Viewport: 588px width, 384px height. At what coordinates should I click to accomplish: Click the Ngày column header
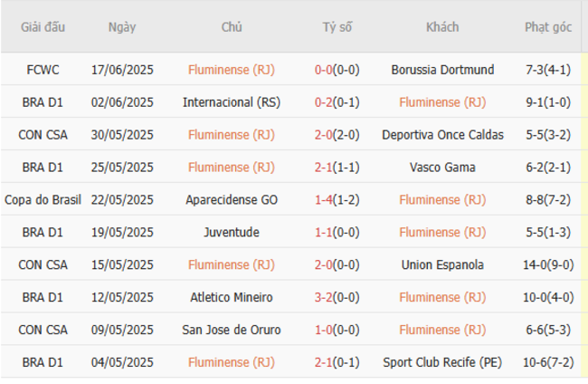122,27
